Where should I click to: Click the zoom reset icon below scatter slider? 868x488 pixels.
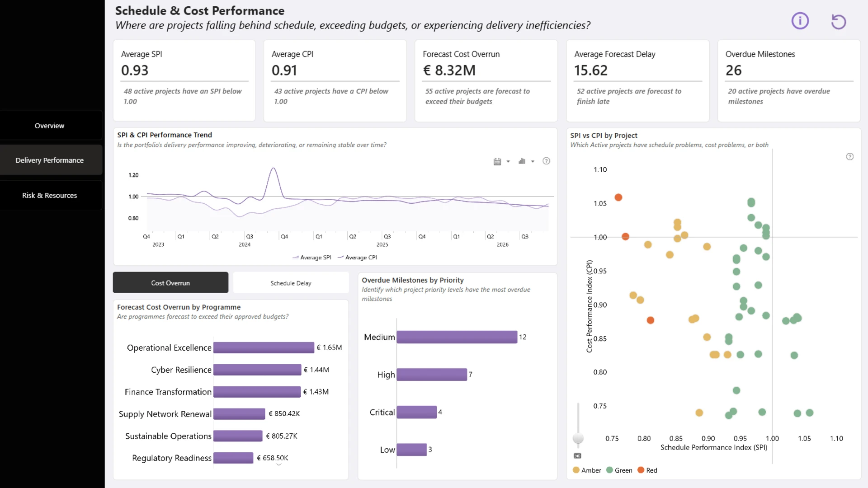577,456
